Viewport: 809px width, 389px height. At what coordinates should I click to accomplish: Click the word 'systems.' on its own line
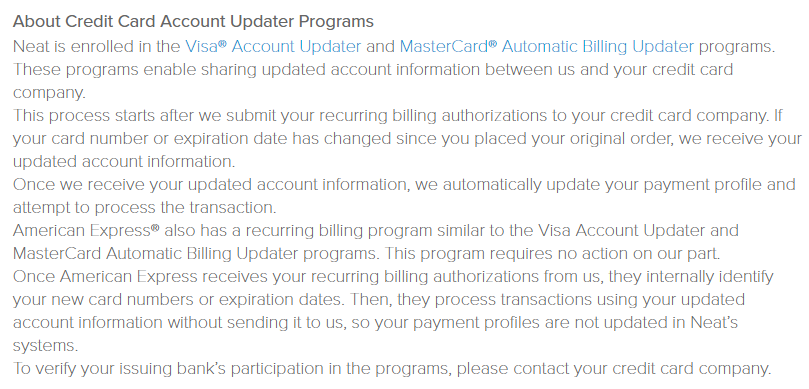point(45,346)
